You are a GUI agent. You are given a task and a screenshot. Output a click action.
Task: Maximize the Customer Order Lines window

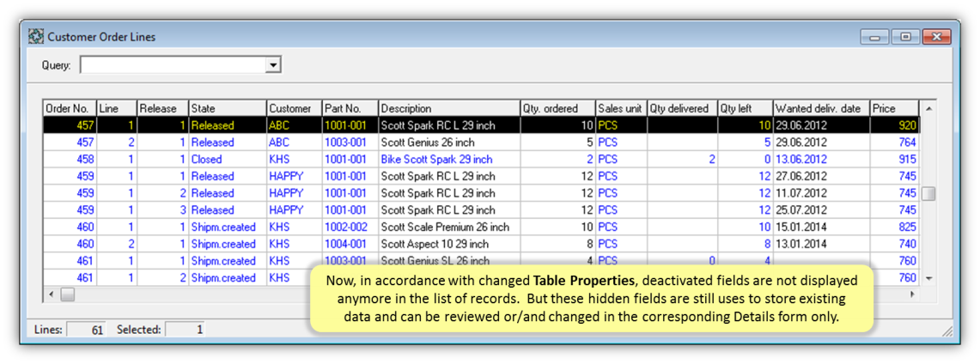[905, 37]
